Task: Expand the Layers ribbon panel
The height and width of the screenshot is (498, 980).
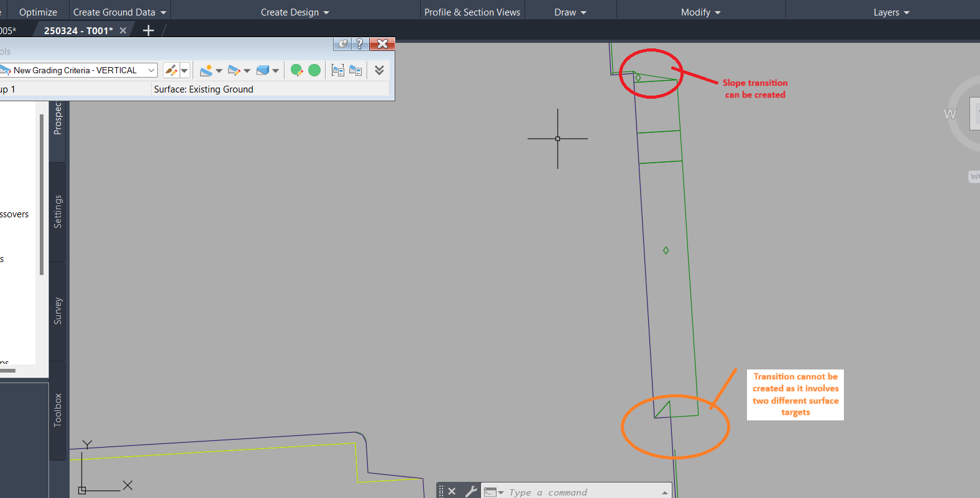Action: click(891, 12)
